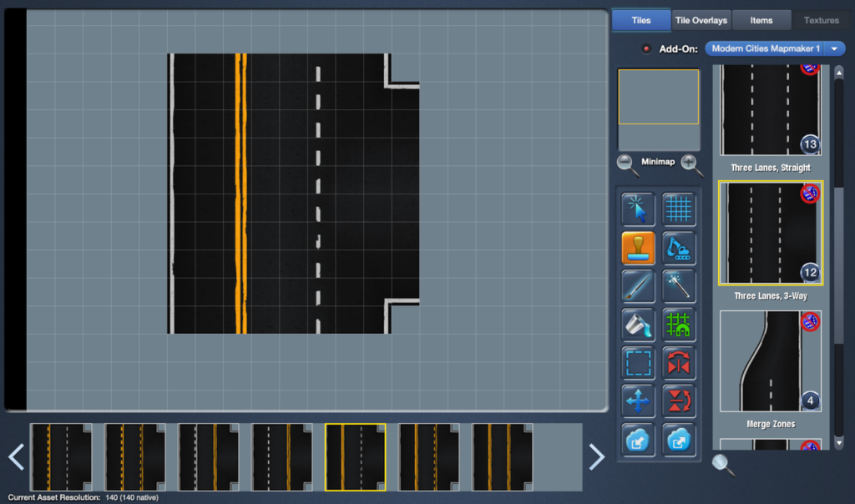Image resolution: width=855 pixels, height=504 pixels.
Task: Click the blue four-arrow move tool
Action: 638,401
